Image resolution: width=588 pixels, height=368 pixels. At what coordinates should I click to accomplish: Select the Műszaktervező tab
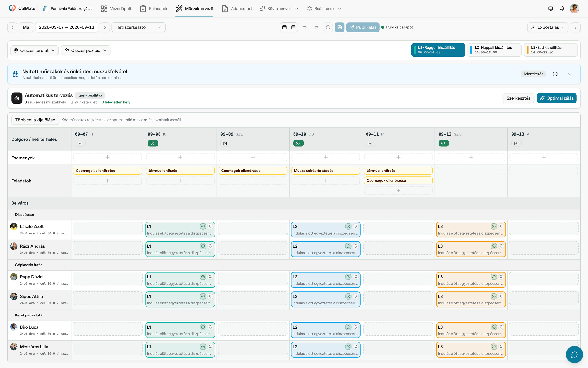pos(194,9)
